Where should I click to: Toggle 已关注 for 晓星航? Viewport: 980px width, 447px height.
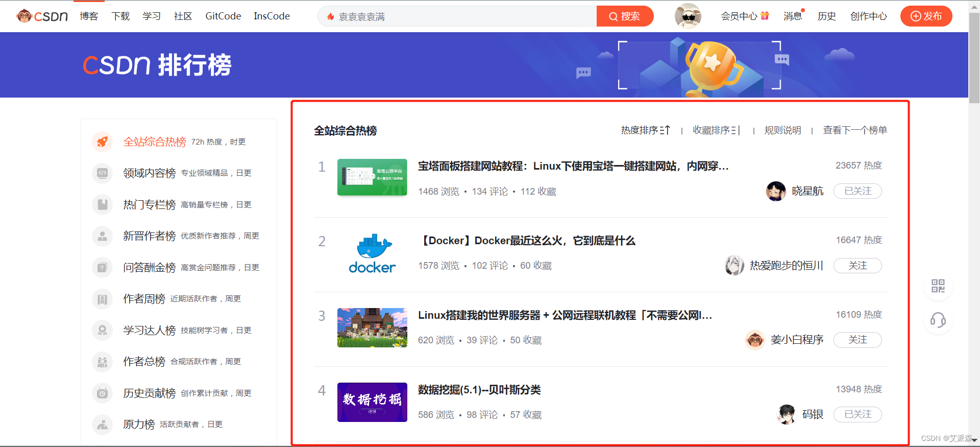(857, 191)
